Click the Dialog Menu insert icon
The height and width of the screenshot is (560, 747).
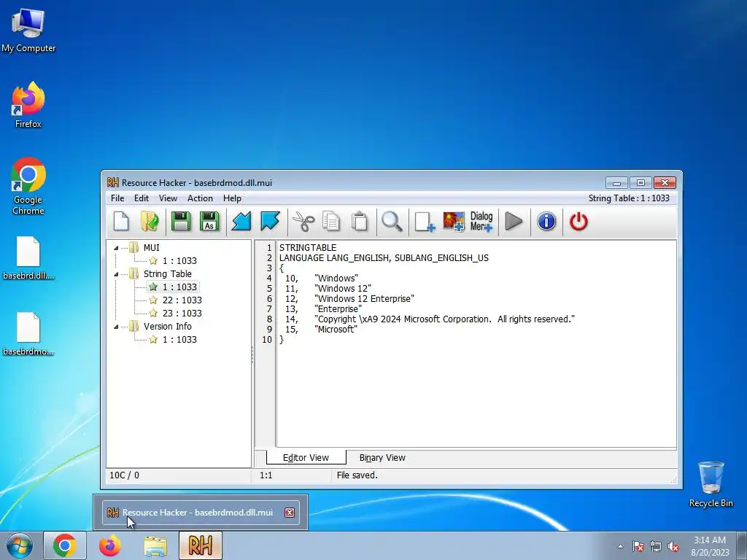(x=481, y=222)
